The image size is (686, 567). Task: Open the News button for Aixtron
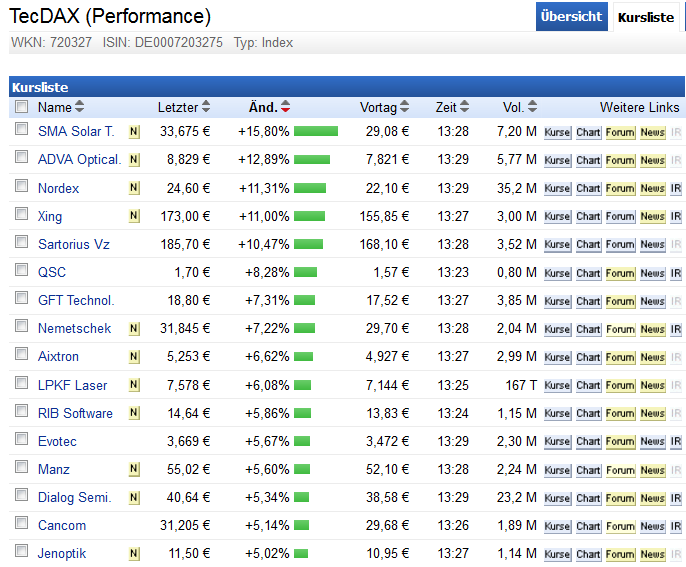click(x=652, y=357)
